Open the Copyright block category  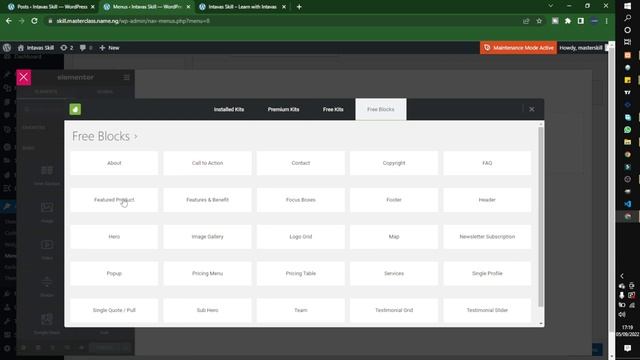[394, 163]
